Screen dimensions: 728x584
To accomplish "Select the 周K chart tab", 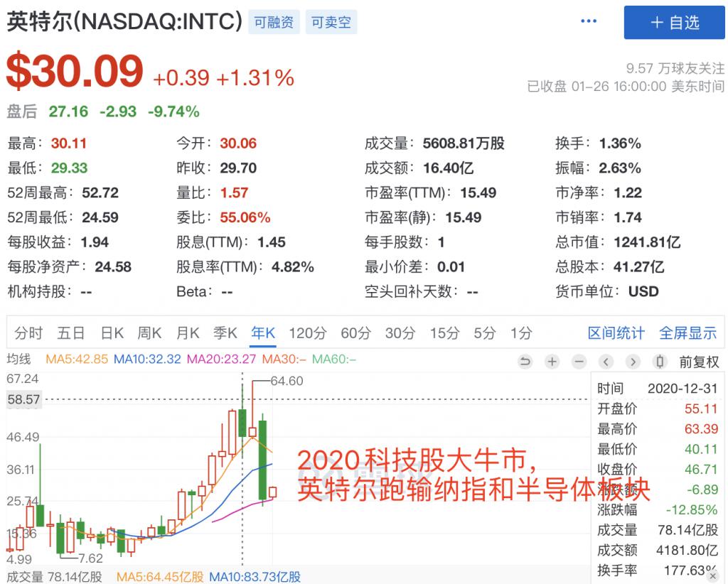I will pos(149,333).
